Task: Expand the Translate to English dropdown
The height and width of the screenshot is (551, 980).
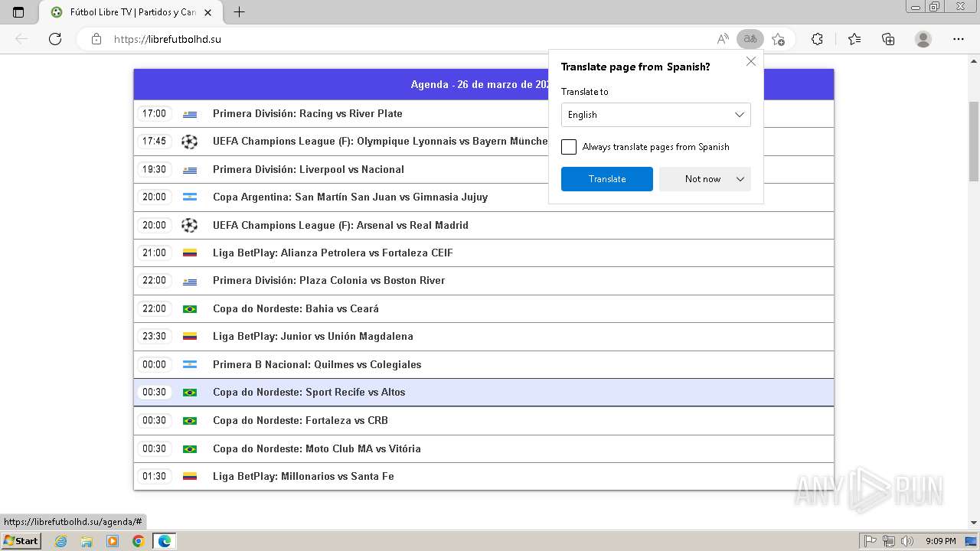Action: [656, 115]
